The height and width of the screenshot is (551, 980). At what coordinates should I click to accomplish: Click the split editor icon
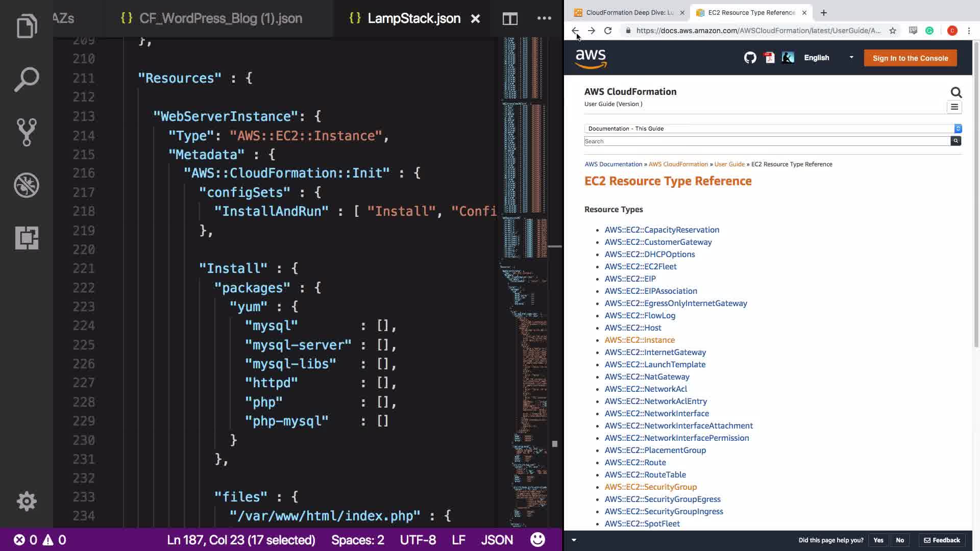[509, 19]
